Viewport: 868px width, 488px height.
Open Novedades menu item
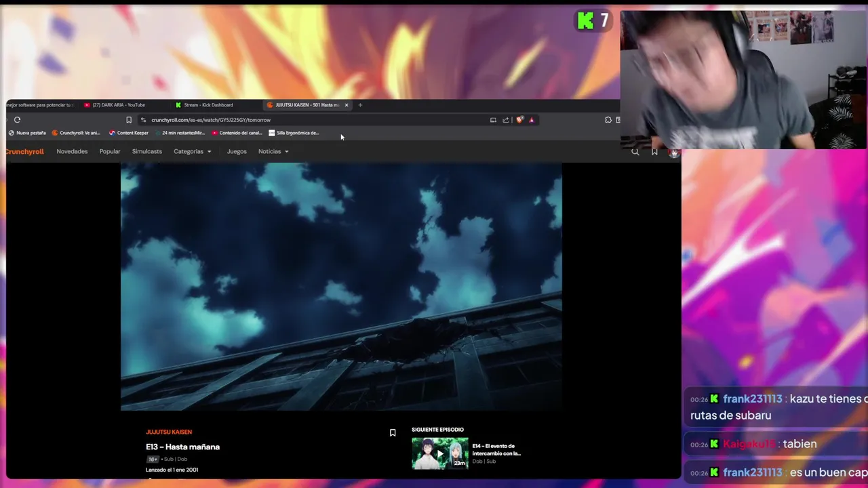coord(72,152)
